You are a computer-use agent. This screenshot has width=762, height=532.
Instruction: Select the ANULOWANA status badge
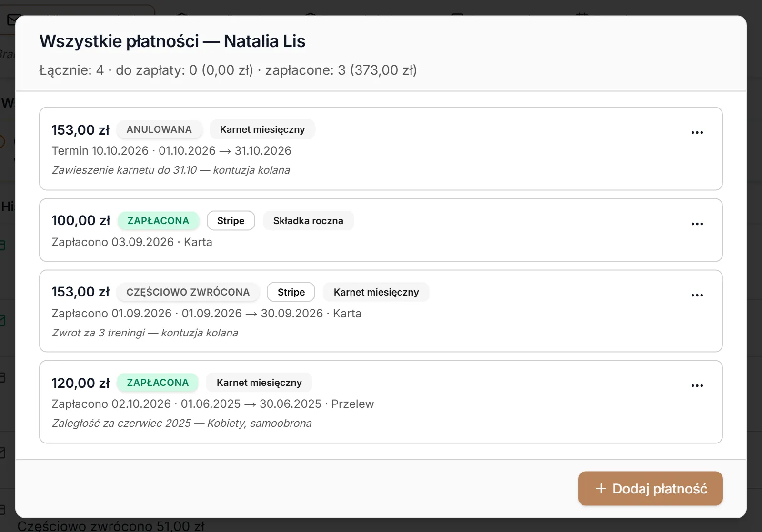coord(159,129)
